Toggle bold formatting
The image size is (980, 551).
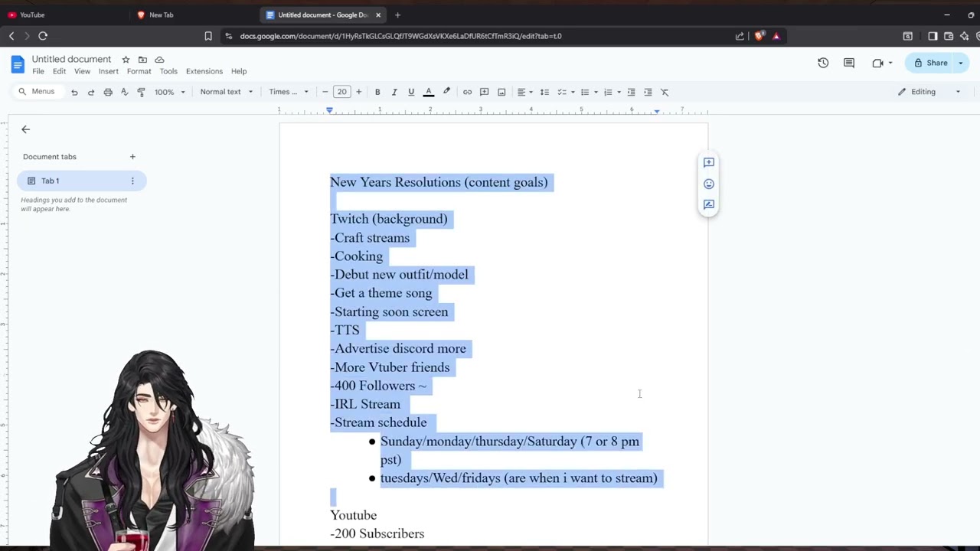377,92
